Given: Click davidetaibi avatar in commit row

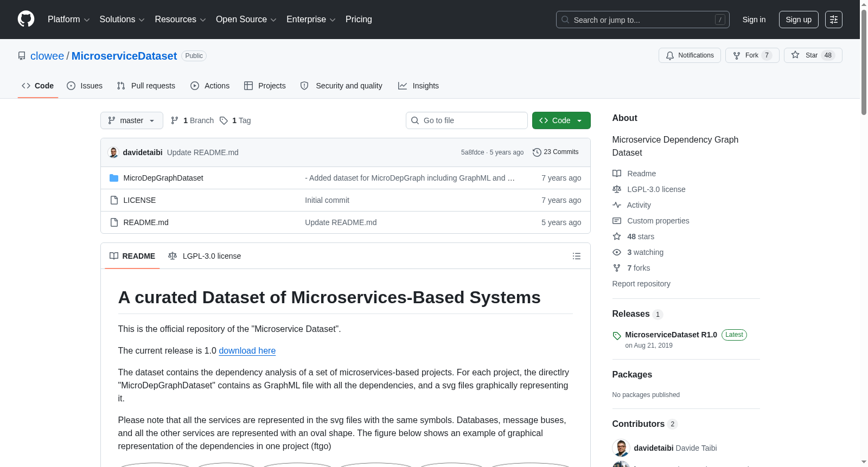Looking at the screenshot, I should click(x=113, y=152).
